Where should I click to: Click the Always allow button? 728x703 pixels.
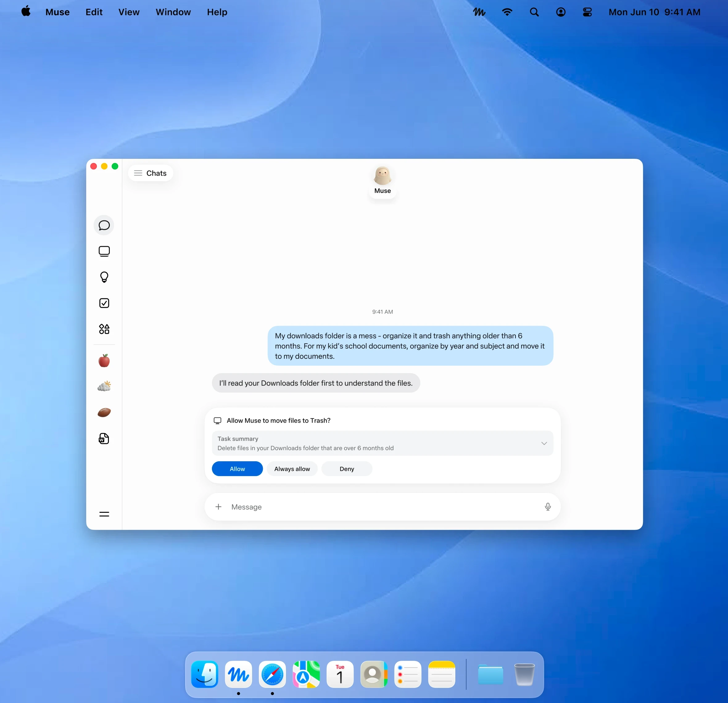(x=292, y=468)
